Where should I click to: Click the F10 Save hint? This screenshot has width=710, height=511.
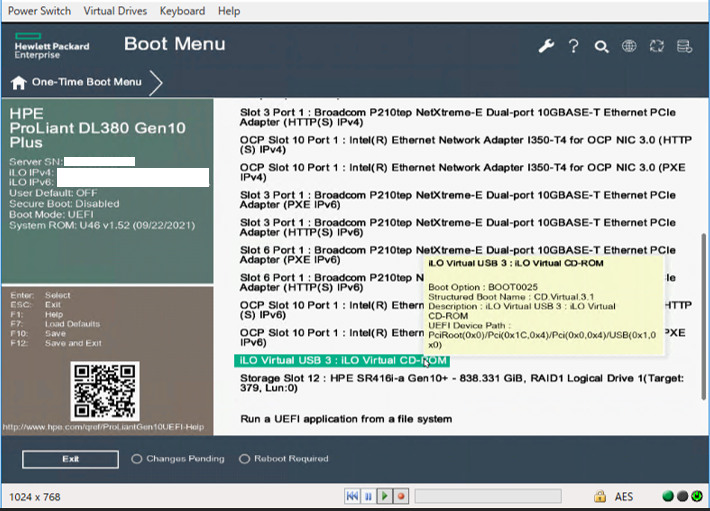coord(38,334)
